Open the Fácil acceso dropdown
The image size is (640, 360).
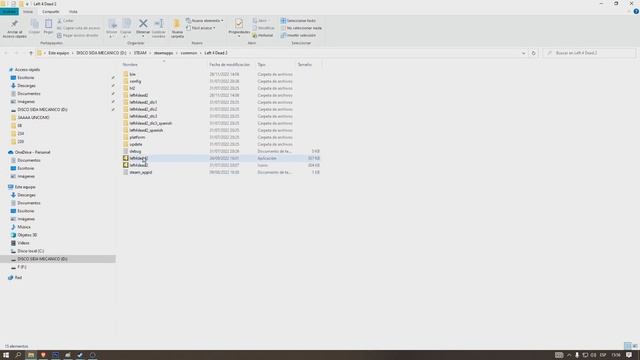[x=200, y=28]
